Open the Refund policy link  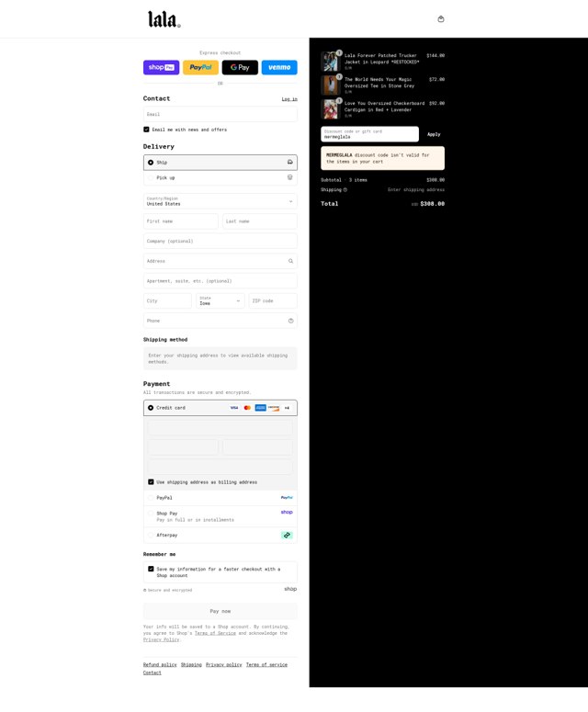[x=160, y=664]
